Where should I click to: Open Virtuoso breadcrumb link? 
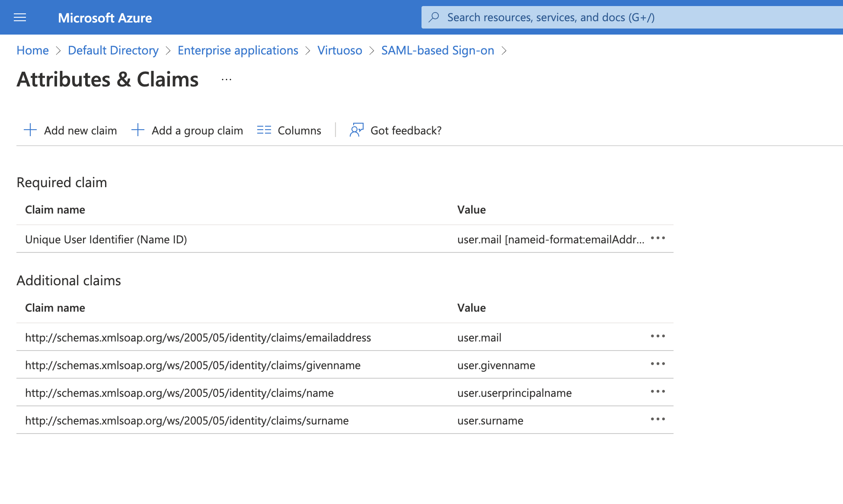(340, 50)
